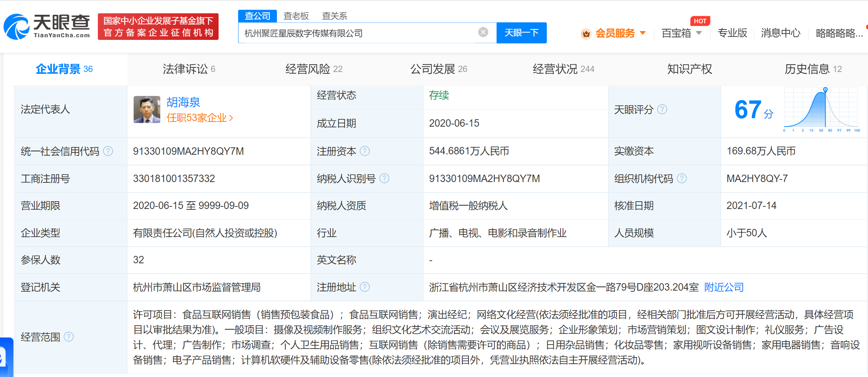This screenshot has height=377, width=868.
Task: Open 消息中心
Action: (x=780, y=33)
